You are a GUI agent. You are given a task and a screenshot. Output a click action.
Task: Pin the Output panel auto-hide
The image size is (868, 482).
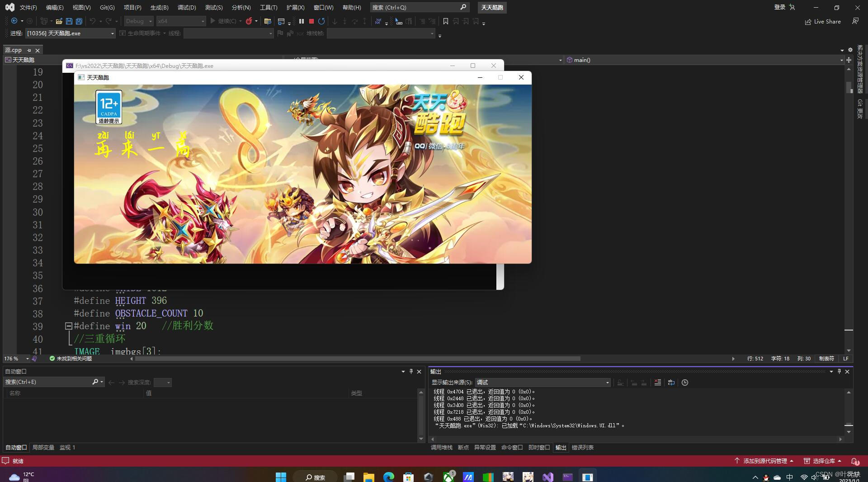839,371
